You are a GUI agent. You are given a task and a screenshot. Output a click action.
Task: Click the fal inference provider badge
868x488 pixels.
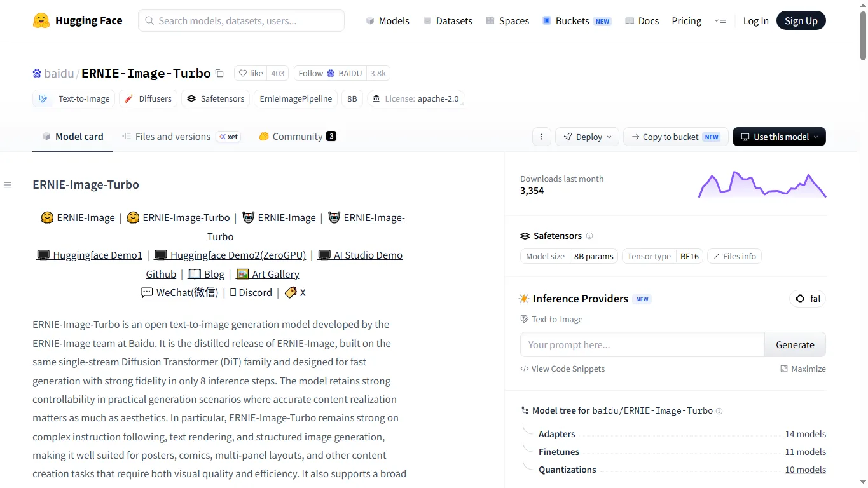pos(808,299)
